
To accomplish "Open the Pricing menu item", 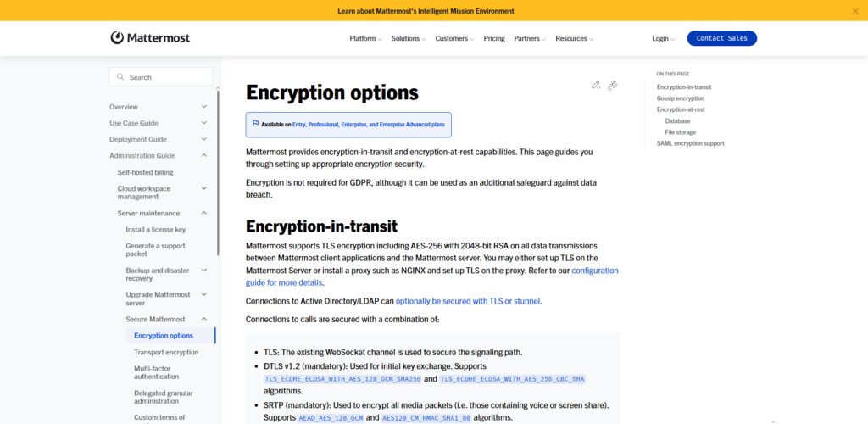I will click(x=494, y=39).
